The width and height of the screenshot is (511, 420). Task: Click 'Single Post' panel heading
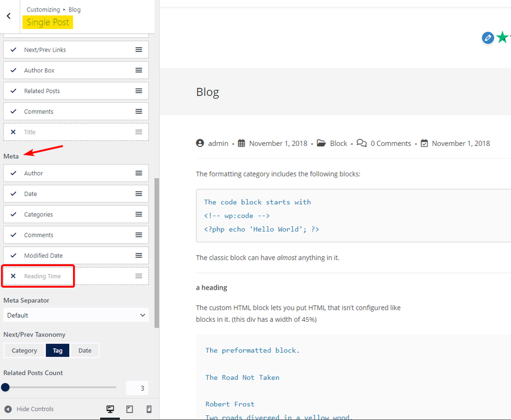pos(48,22)
